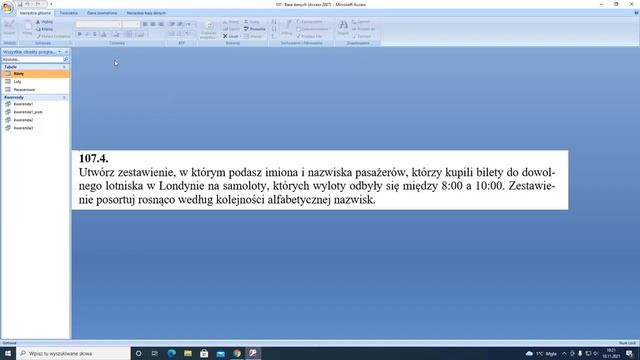Click Odśwież wszystko refresh button

tap(209, 30)
